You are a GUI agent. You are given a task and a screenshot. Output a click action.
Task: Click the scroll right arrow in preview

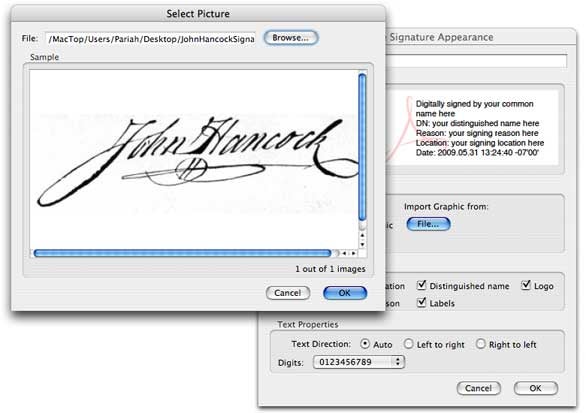click(x=353, y=253)
